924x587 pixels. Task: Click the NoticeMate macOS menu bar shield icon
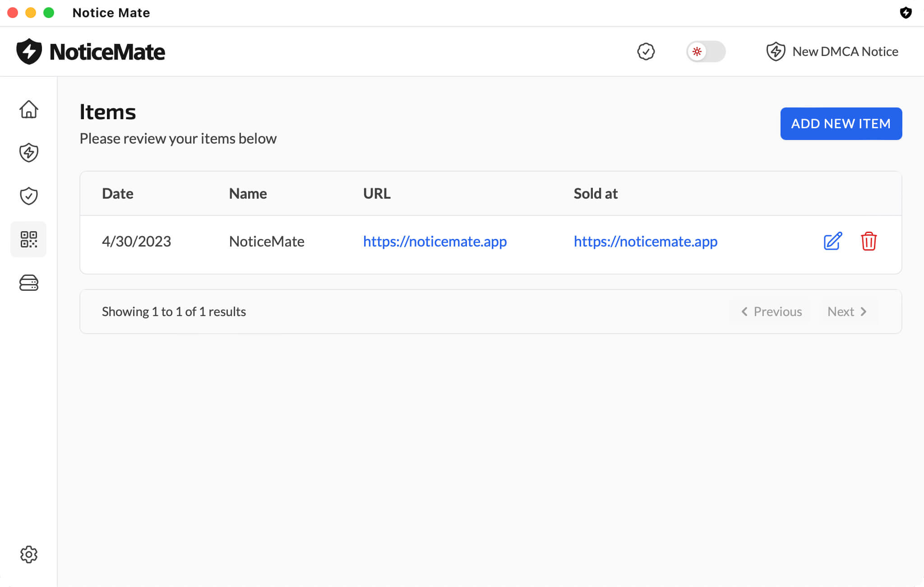(905, 13)
